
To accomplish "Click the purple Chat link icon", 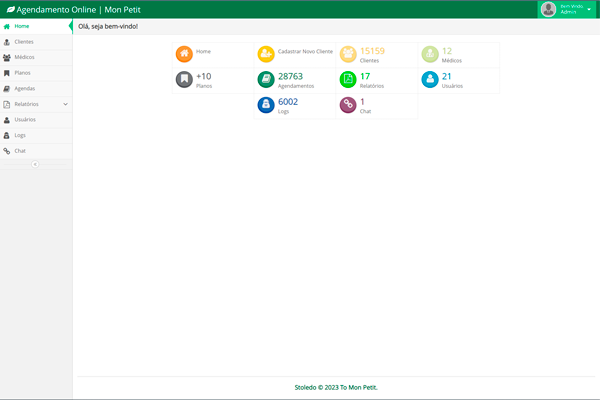I will coord(347,104).
